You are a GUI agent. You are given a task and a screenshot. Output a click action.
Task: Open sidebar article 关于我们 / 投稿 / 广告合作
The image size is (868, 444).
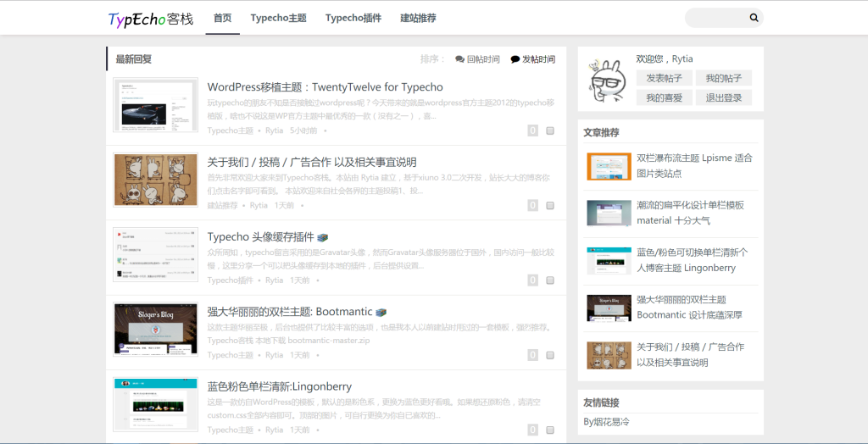690,355
